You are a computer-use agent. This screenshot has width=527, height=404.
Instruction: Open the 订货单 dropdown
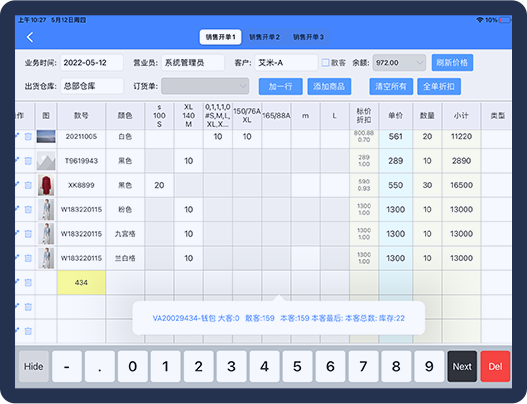205,86
